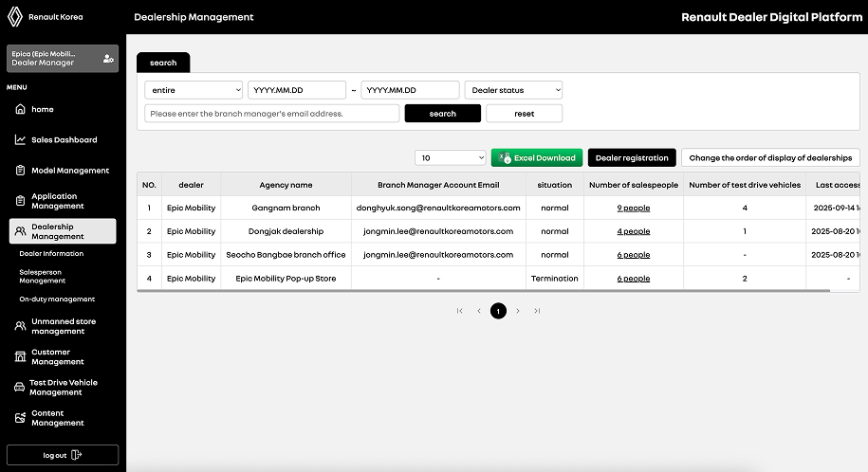The height and width of the screenshot is (472, 868).
Task: Click the user profile settings icon
Action: [108, 59]
